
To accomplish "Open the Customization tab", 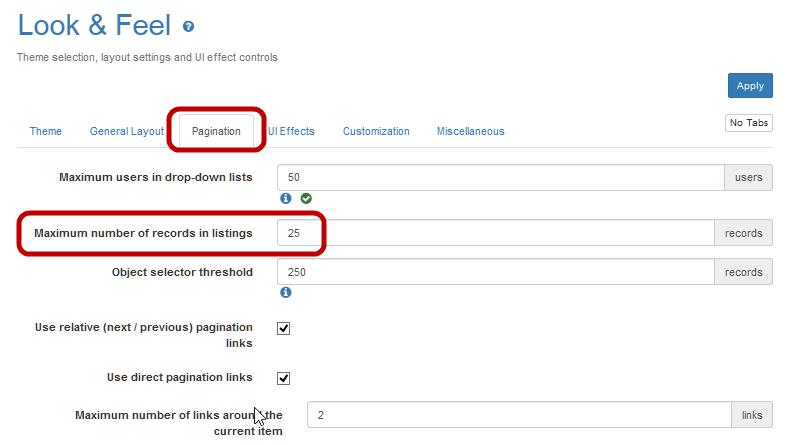I will (x=376, y=131).
